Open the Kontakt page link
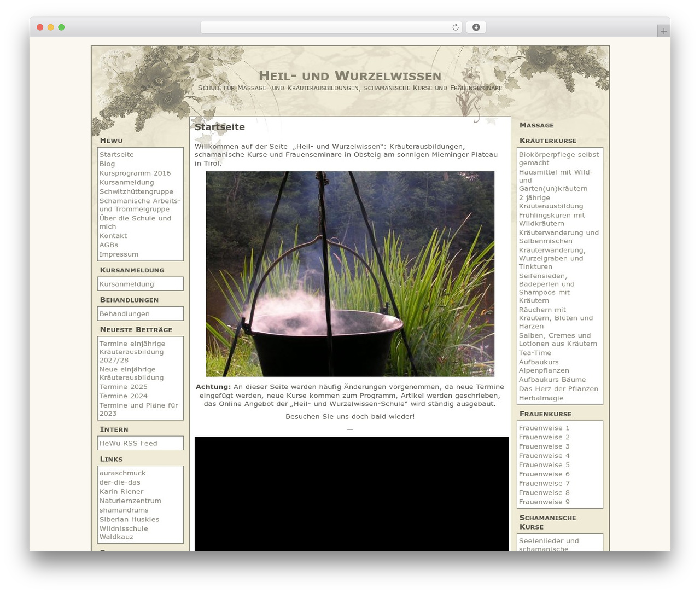 click(113, 236)
